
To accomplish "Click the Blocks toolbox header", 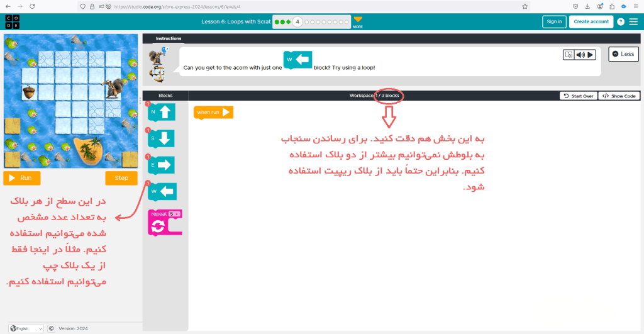I will tap(165, 96).
